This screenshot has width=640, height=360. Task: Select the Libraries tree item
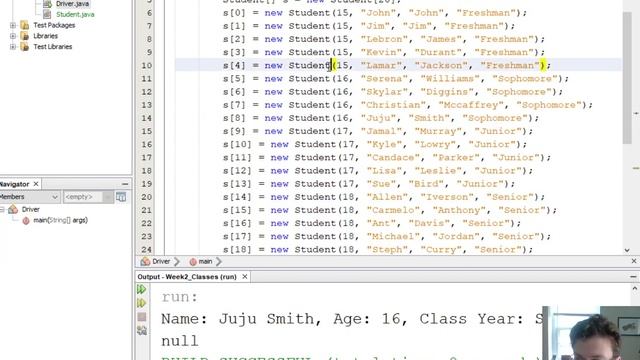(x=45, y=36)
